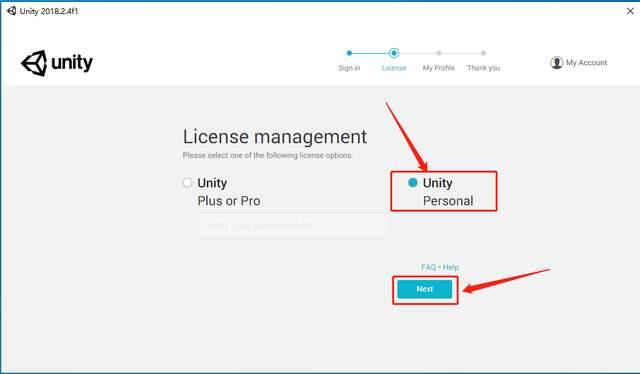Click the My Profile step
This screenshot has height=374, width=640.
tap(439, 68)
